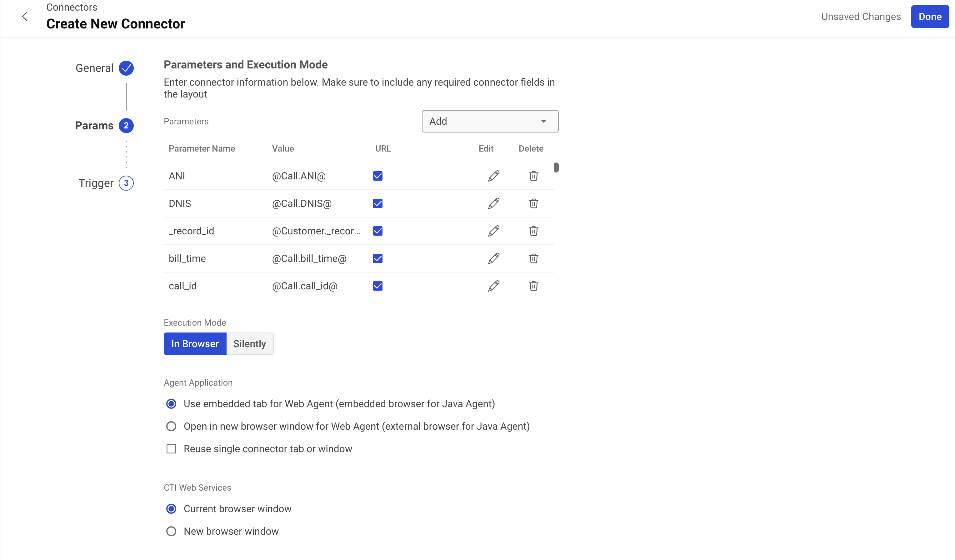This screenshot has height=560, width=955.
Task: Go to the Trigger step
Action: click(x=96, y=183)
